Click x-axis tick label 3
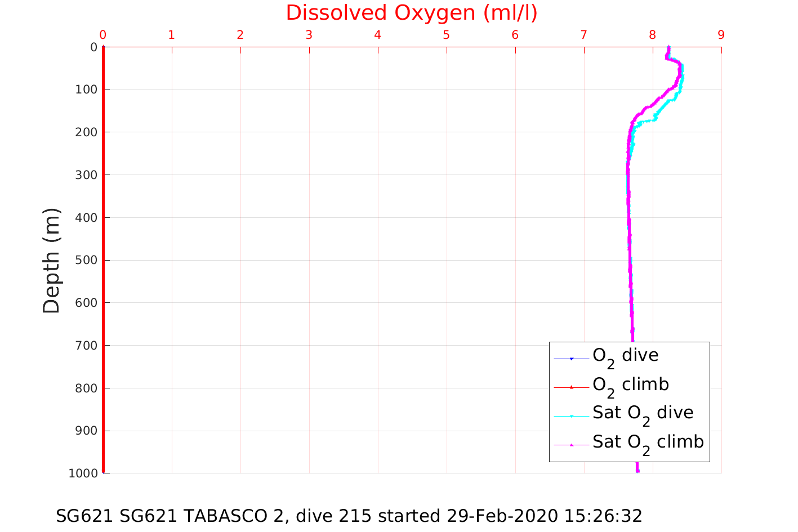 click(x=309, y=35)
